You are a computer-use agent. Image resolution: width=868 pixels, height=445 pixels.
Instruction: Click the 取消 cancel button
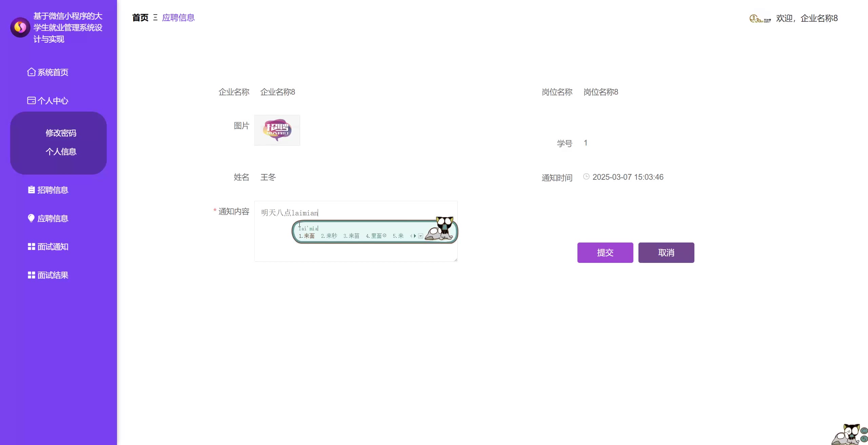pyautogui.click(x=666, y=253)
